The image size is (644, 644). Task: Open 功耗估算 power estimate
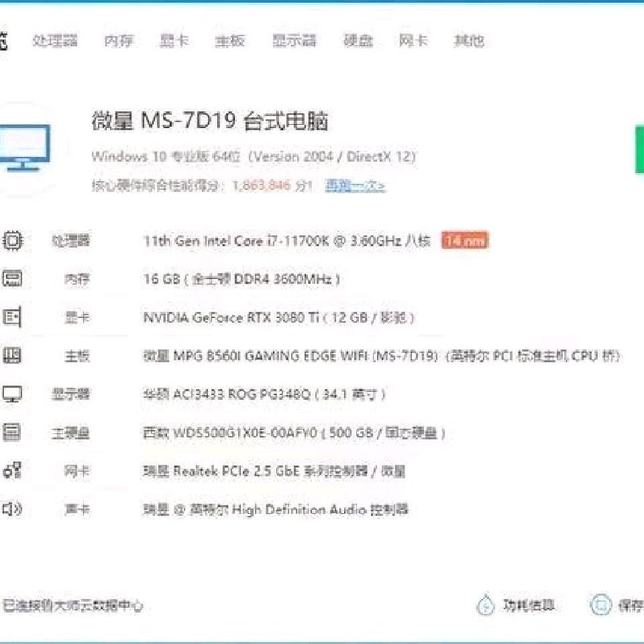pos(529,605)
